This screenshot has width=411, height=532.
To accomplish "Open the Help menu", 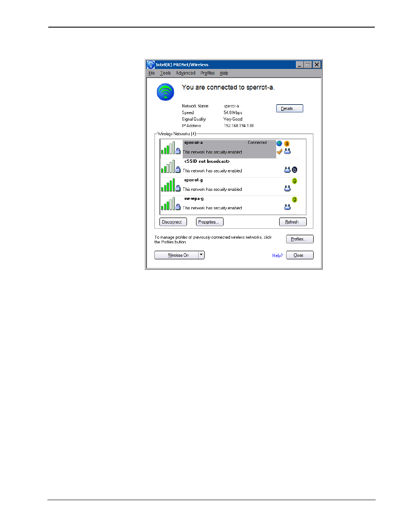I will click(x=224, y=73).
